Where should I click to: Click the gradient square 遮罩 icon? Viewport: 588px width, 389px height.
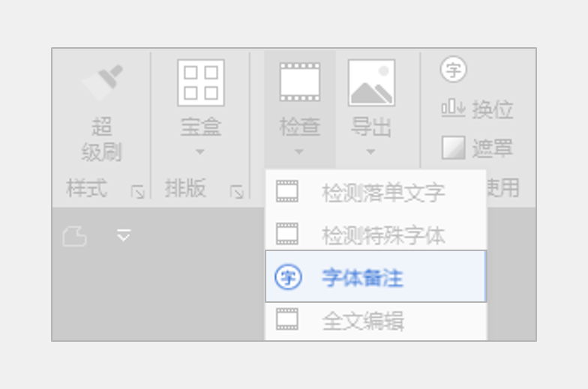(x=453, y=147)
